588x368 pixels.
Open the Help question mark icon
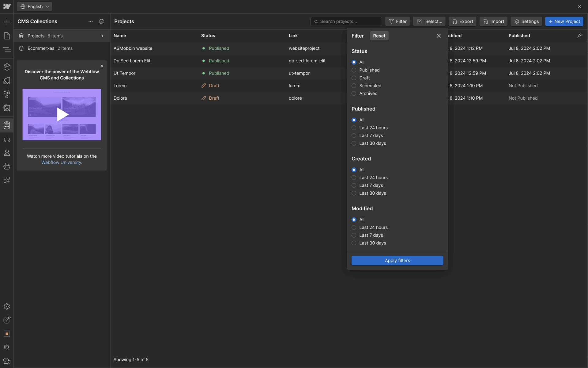pyautogui.click(x=7, y=320)
